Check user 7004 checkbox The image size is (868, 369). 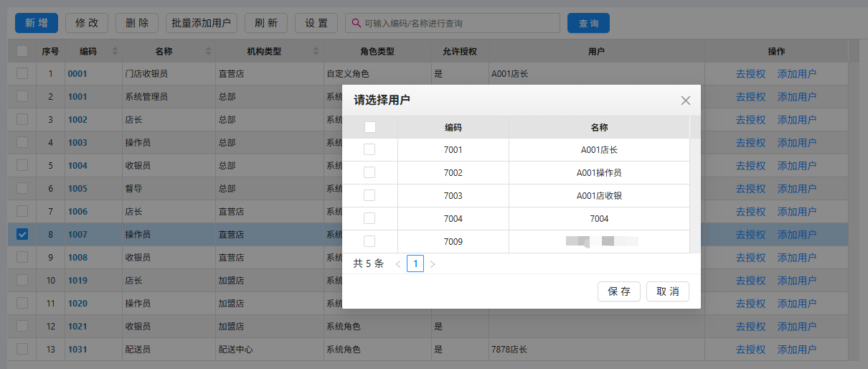369,218
